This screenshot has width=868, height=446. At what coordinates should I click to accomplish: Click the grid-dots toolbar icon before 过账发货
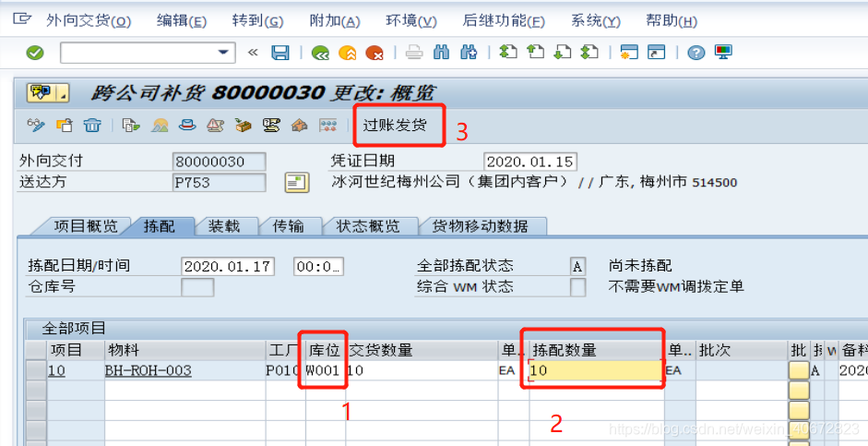tap(328, 126)
